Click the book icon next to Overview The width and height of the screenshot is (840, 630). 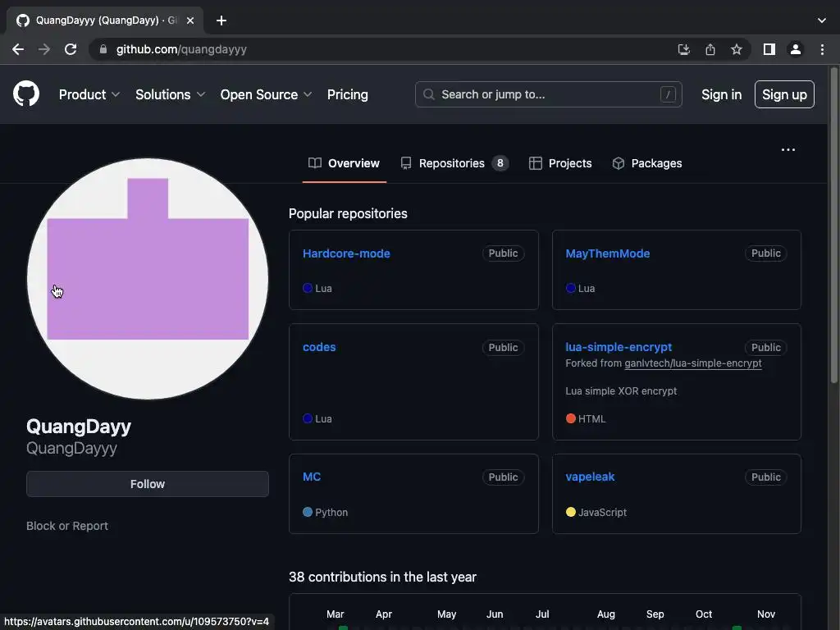pyautogui.click(x=315, y=163)
